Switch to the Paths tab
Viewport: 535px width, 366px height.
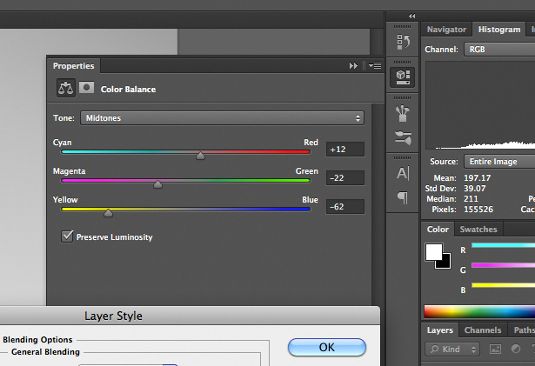coord(523,330)
